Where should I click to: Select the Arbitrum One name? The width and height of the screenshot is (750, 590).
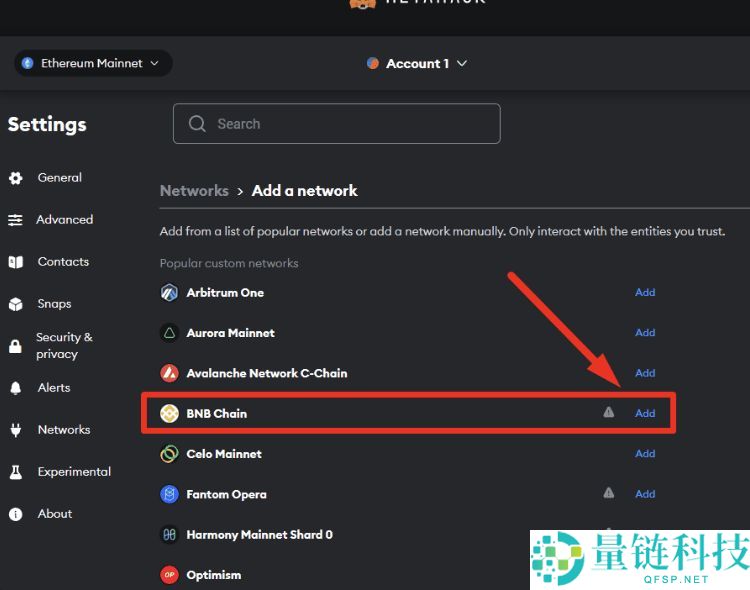(225, 292)
